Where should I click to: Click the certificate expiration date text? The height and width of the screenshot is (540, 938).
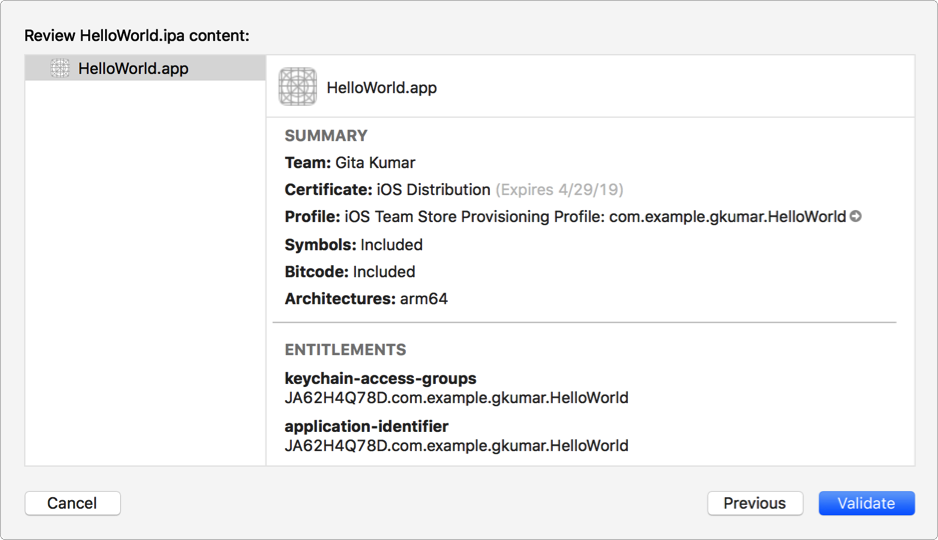[x=559, y=190]
